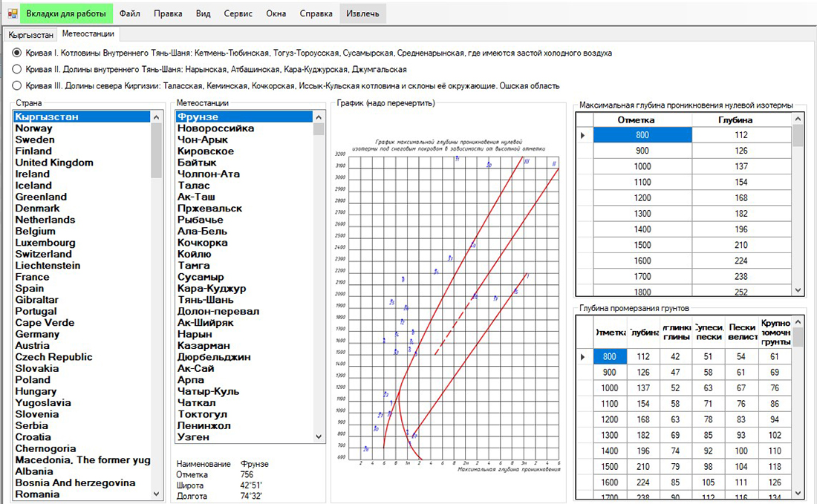Click the application icon in the menu bar

coord(13,13)
